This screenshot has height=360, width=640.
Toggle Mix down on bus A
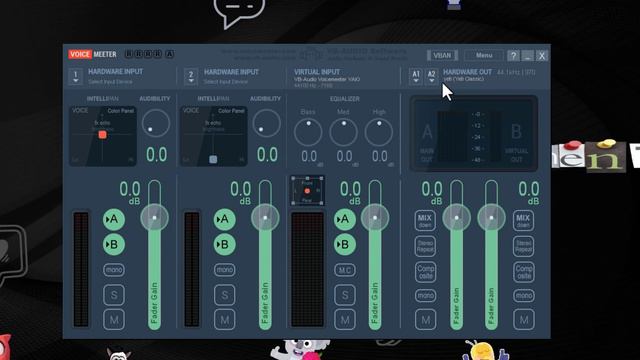(425, 220)
